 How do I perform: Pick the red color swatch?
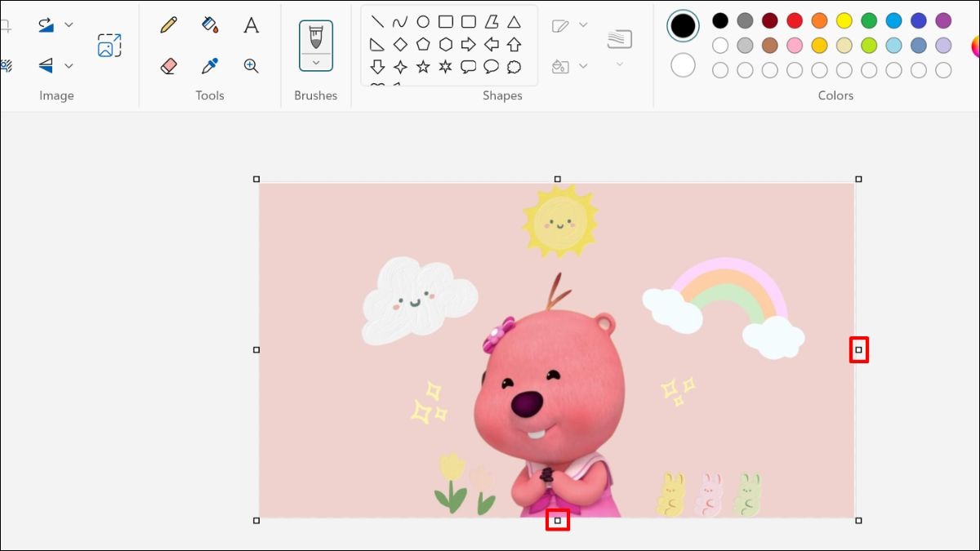pyautogui.click(x=795, y=20)
